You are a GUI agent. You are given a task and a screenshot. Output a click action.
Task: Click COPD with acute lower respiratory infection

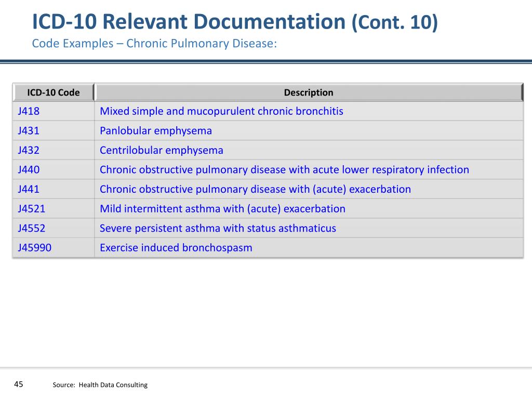(x=284, y=170)
